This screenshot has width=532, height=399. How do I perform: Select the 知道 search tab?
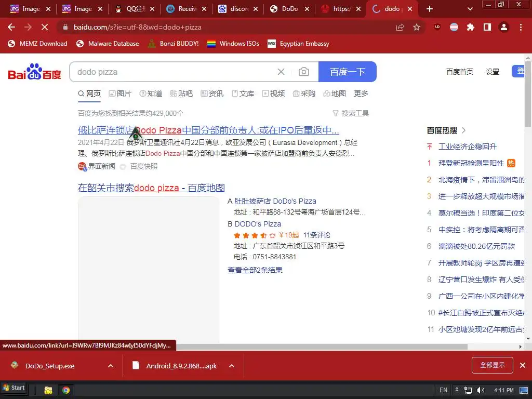click(151, 94)
